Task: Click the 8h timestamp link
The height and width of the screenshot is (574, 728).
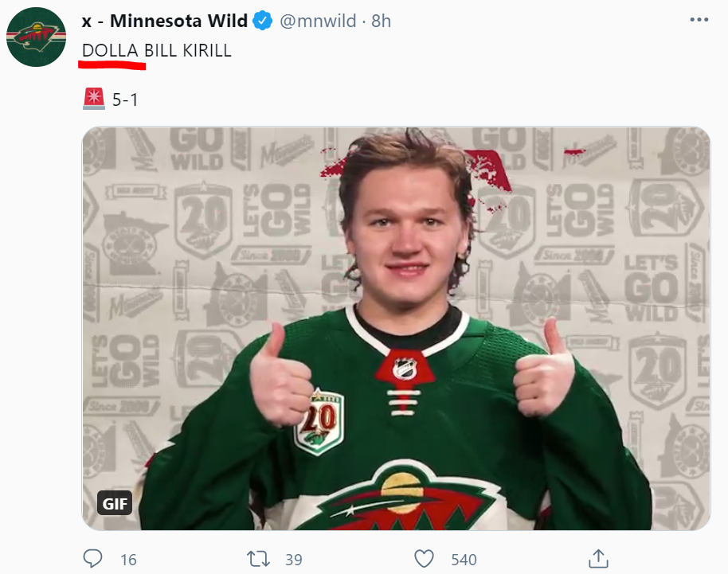Action: click(382, 21)
